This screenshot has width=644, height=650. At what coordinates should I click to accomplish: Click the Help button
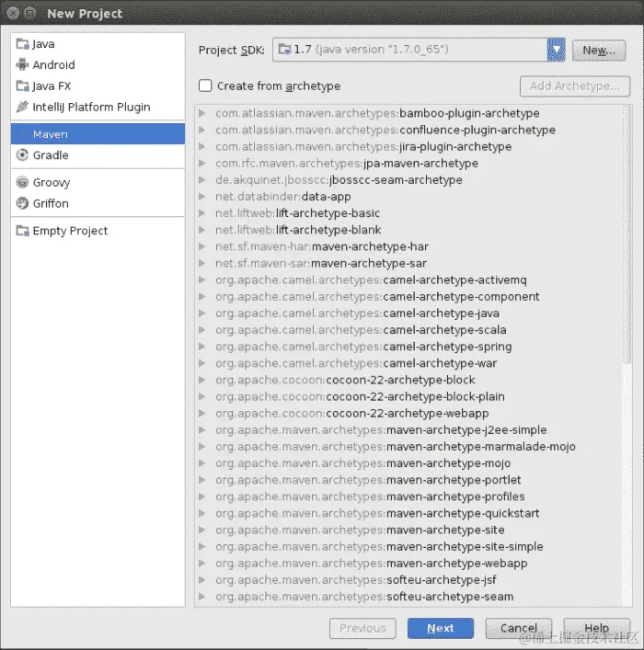597,629
